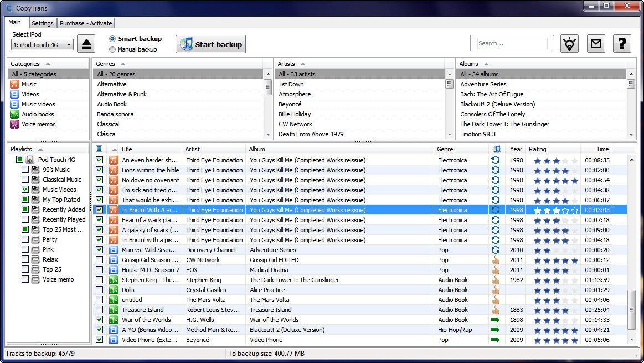Sort tracks by the Year column header
Image resolution: width=644 pixels, height=363 pixels.
(516, 149)
